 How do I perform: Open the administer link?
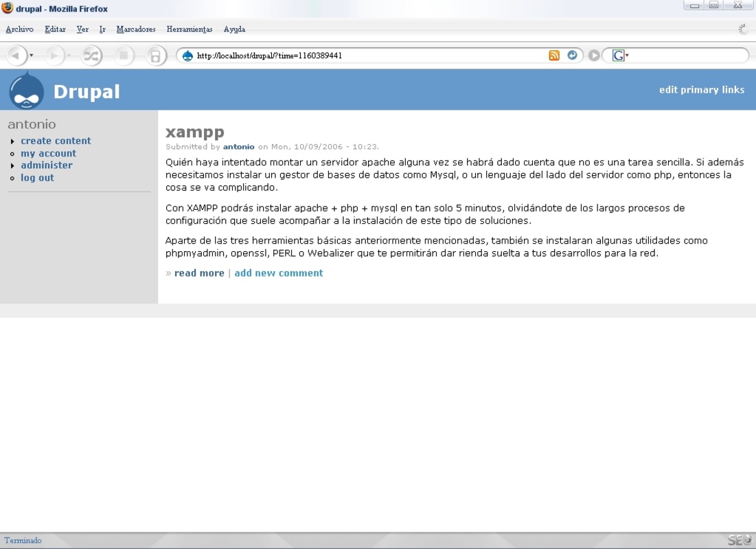46,165
